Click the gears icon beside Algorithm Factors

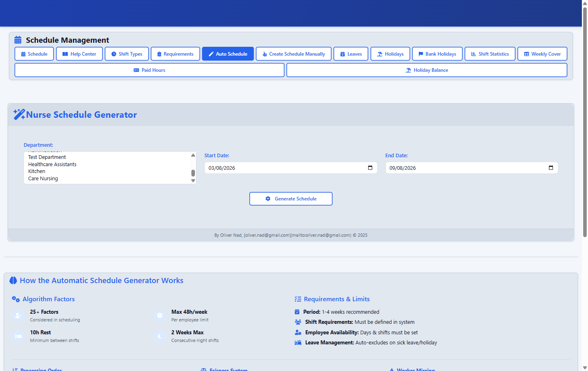[16, 299]
